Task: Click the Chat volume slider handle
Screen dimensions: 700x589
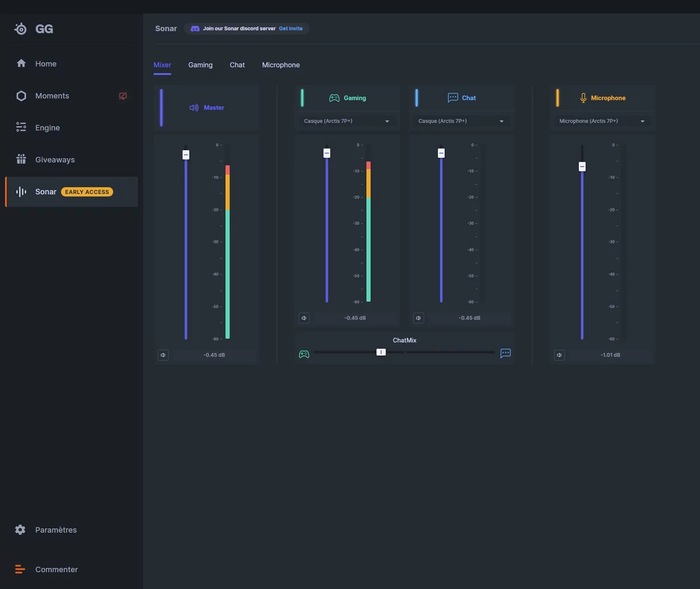Action: pyautogui.click(x=441, y=153)
